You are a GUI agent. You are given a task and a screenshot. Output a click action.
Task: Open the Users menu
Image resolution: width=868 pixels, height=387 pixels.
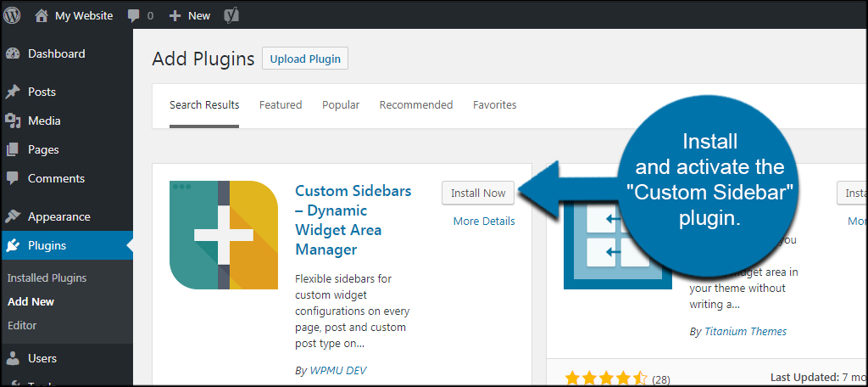pyautogui.click(x=42, y=358)
